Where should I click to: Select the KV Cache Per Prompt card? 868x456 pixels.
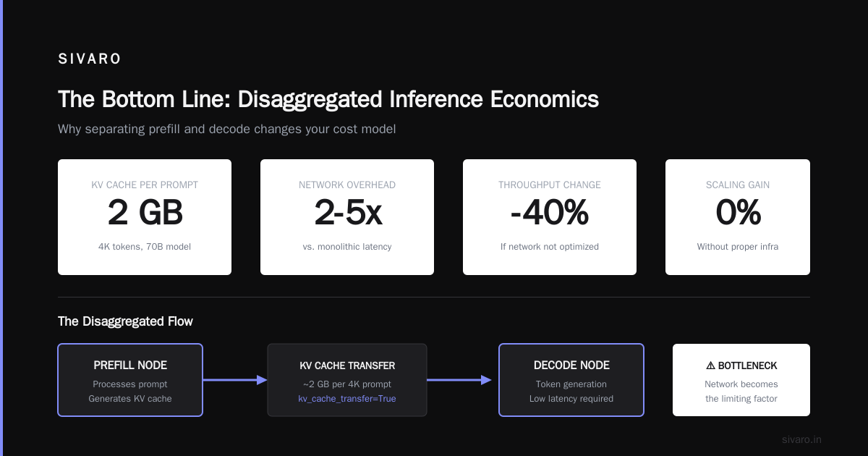tap(145, 217)
